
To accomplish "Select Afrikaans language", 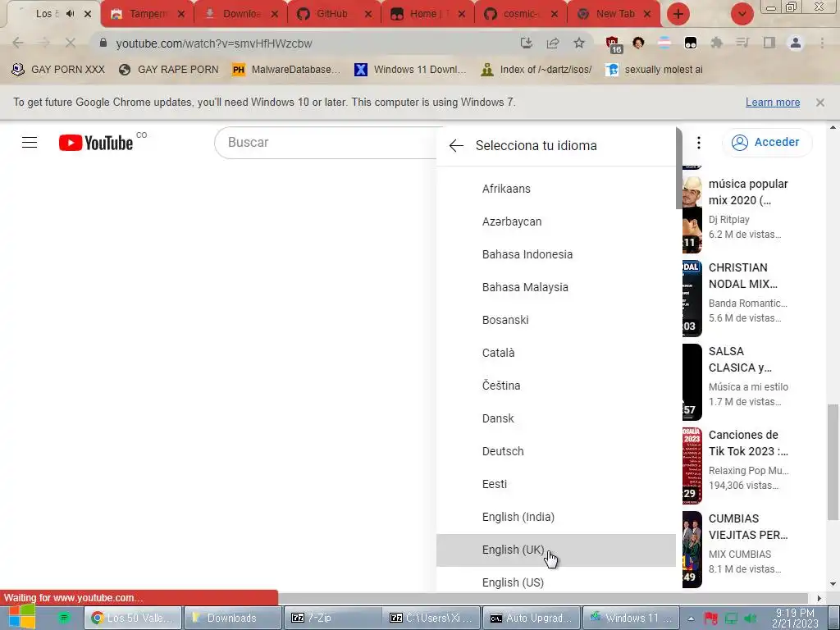I will click(556, 189).
